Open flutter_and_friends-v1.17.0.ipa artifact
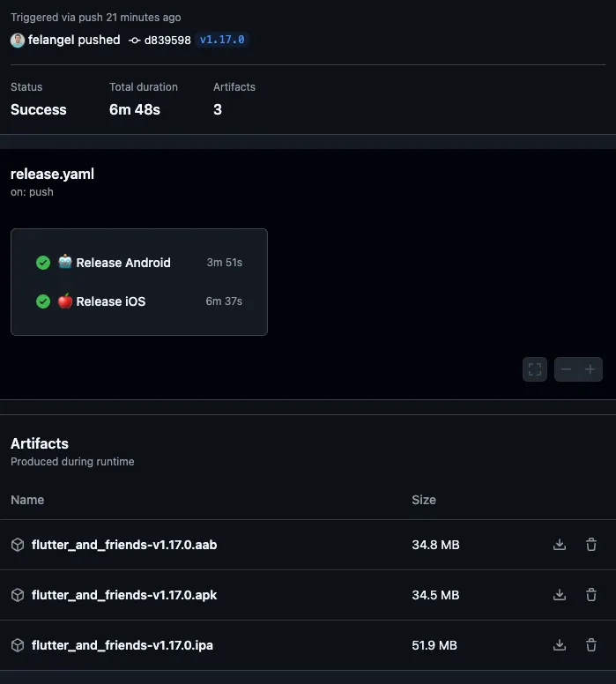 (122, 645)
